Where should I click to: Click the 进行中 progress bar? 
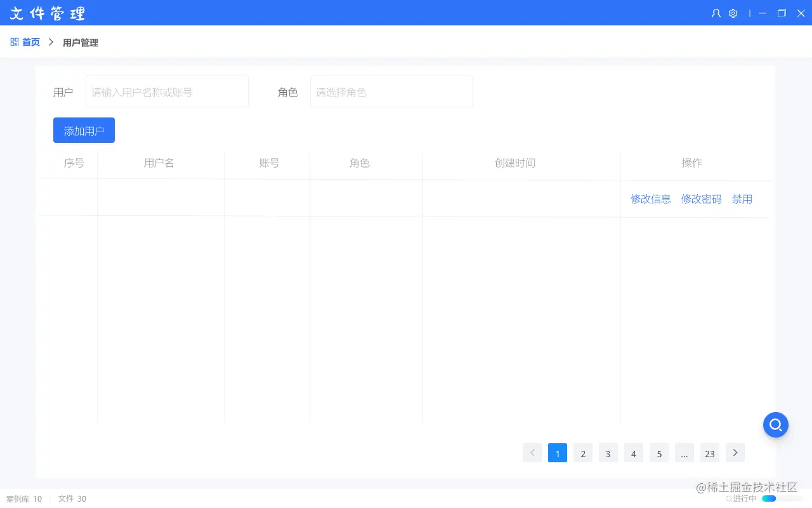(782, 498)
